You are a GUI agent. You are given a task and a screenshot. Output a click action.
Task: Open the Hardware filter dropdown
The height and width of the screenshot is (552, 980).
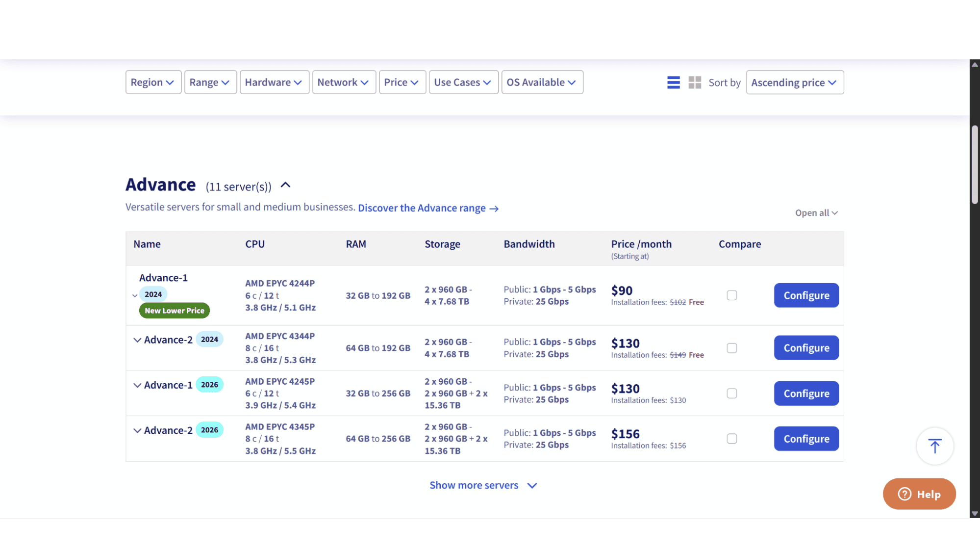[274, 82]
